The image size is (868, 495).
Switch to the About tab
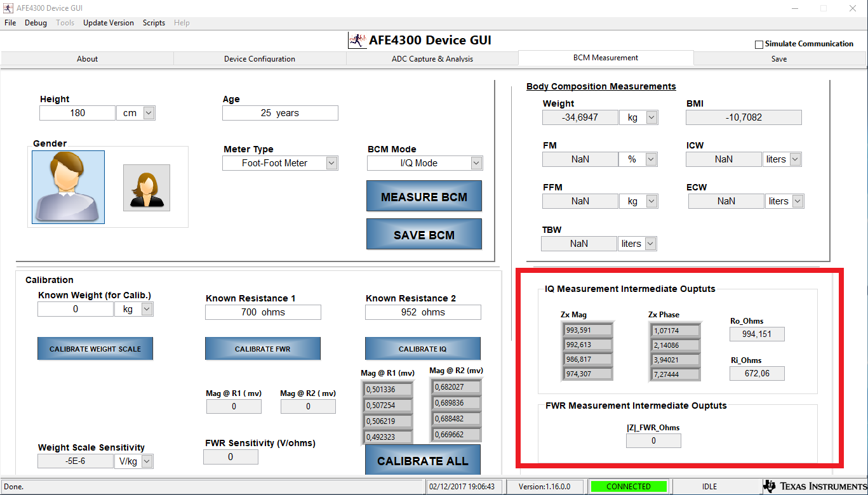pos(88,59)
